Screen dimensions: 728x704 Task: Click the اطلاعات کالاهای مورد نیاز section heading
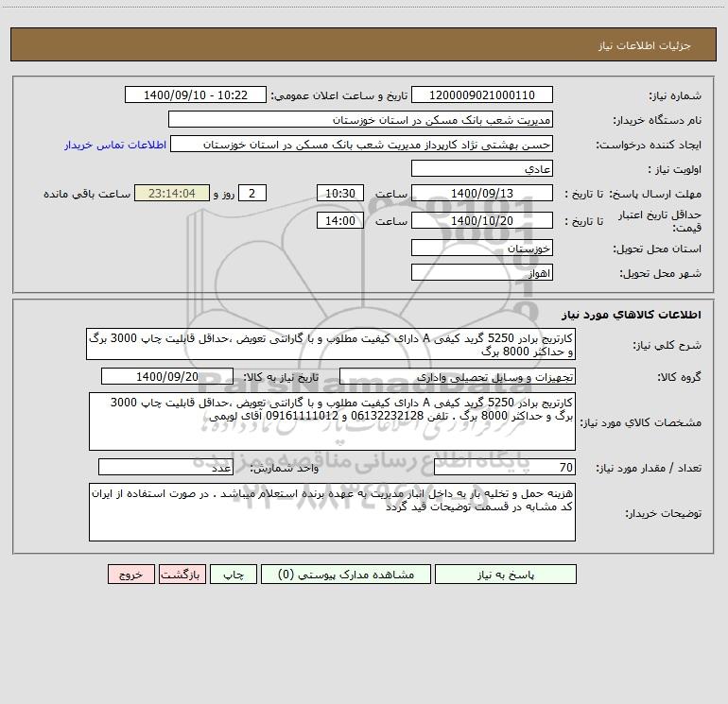click(632, 315)
